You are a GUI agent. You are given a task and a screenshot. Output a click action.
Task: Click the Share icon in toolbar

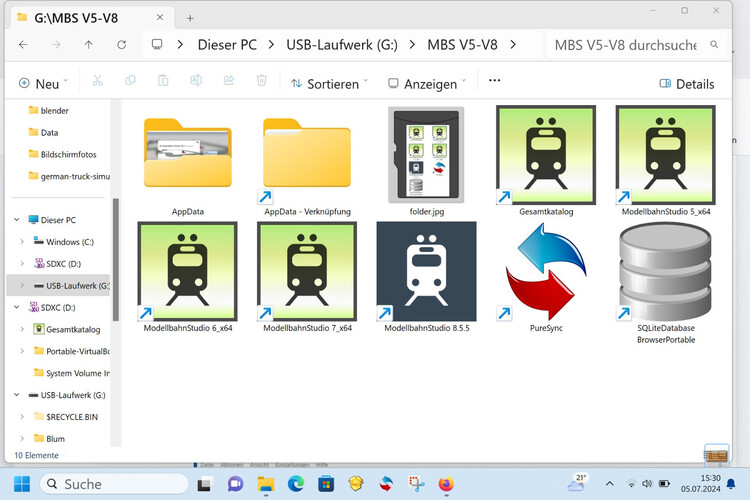click(229, 80)
